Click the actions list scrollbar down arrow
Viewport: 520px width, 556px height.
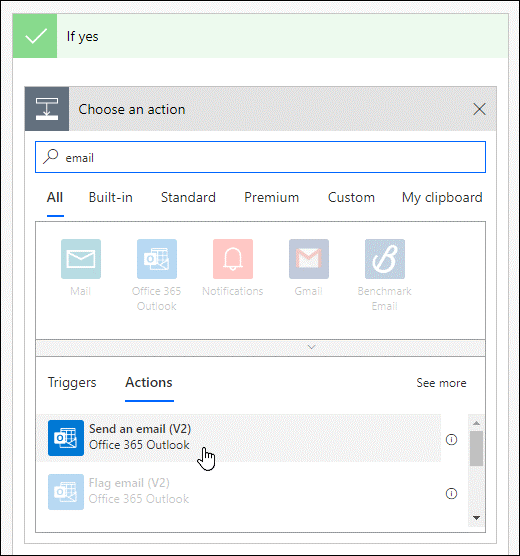pyautogui.click(x=476, y=518)
